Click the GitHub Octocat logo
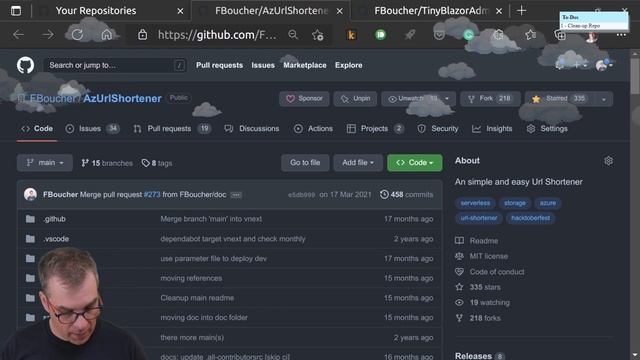Image resolution: width=640 pixels, height=360 pixels. pyautogui.click(x=25, y=65)
